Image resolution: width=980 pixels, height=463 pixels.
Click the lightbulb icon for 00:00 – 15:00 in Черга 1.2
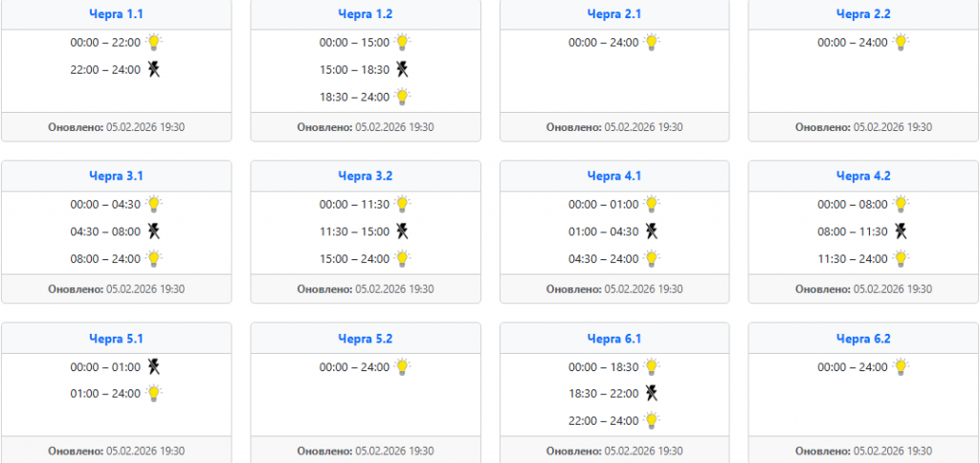[403, 42]
